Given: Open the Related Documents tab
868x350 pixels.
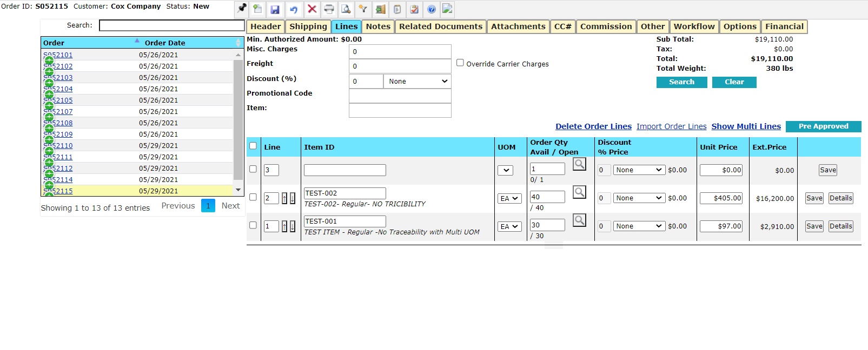Looking at the screenshot, I should pyautogui.click(x=441, y=26).
